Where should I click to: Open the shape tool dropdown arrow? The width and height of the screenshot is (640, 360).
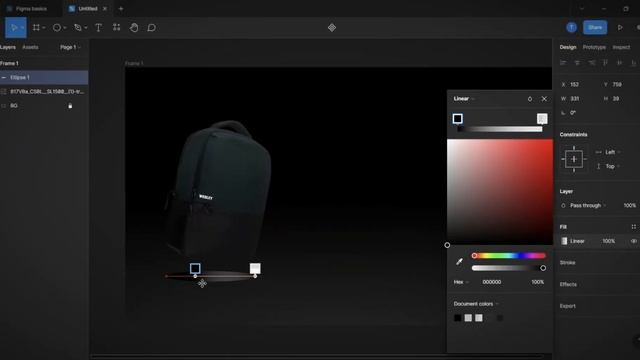[64, 28]
